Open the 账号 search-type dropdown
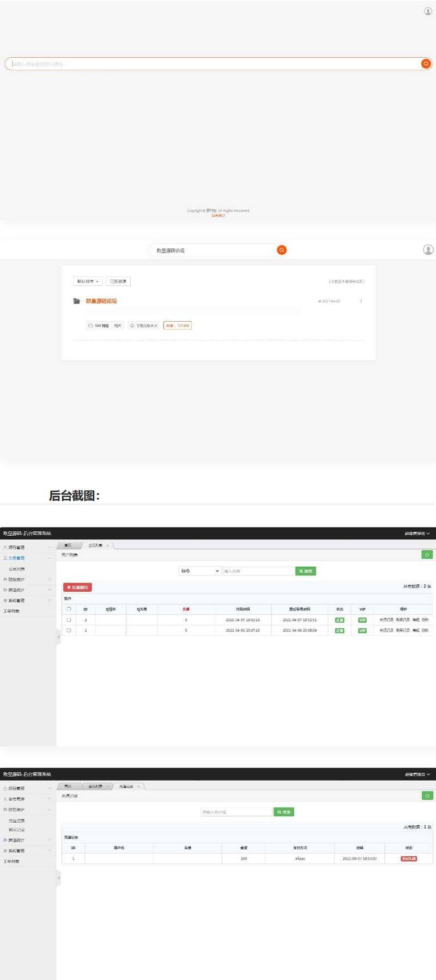Screen dimensions: 436x980 coord(199,571)
